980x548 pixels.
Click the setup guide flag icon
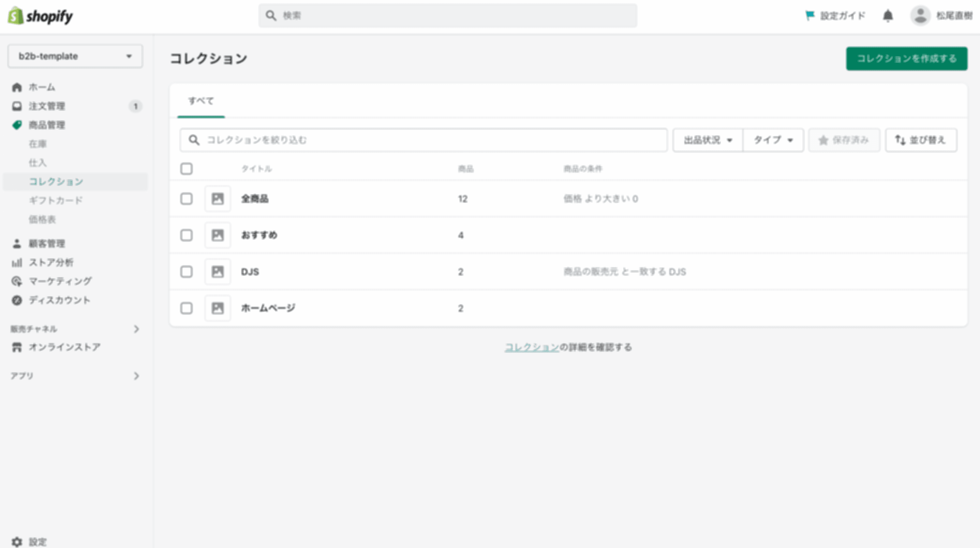(809, 16)
